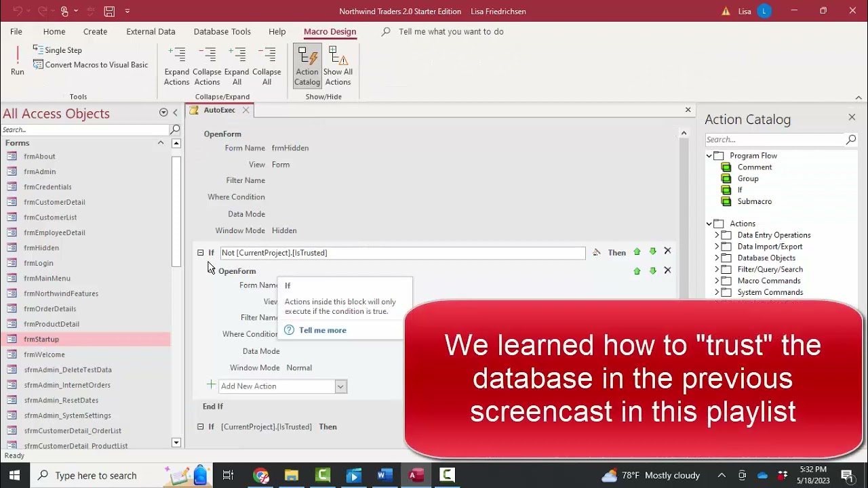The height and width of the screenshot is (488, 868).
Task: Expand the Macro Commands folder
Action: (717, 281)
